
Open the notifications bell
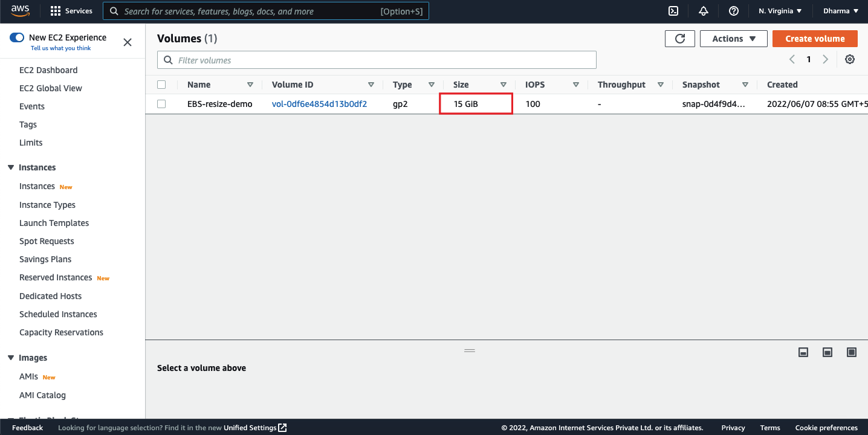click(x=703, y=11)
